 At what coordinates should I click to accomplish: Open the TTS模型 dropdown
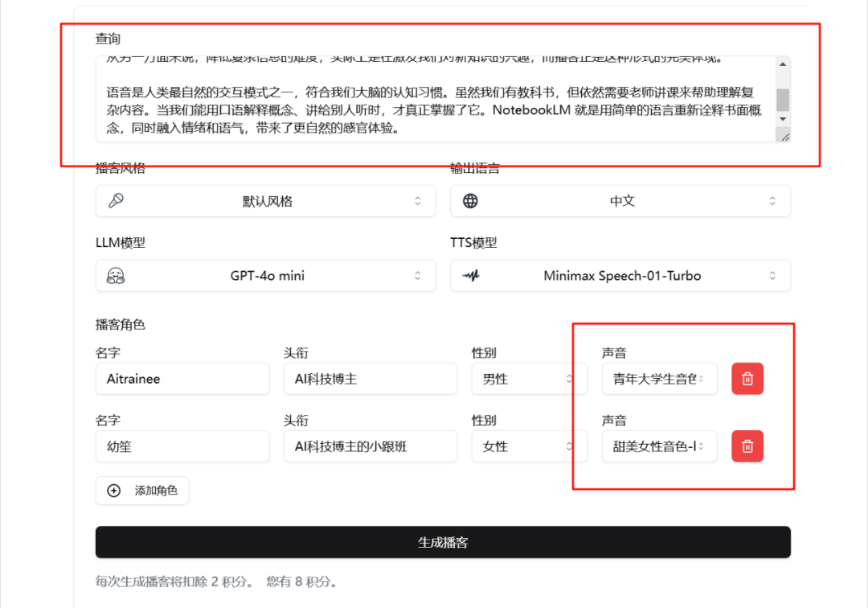tap(619, 275)
